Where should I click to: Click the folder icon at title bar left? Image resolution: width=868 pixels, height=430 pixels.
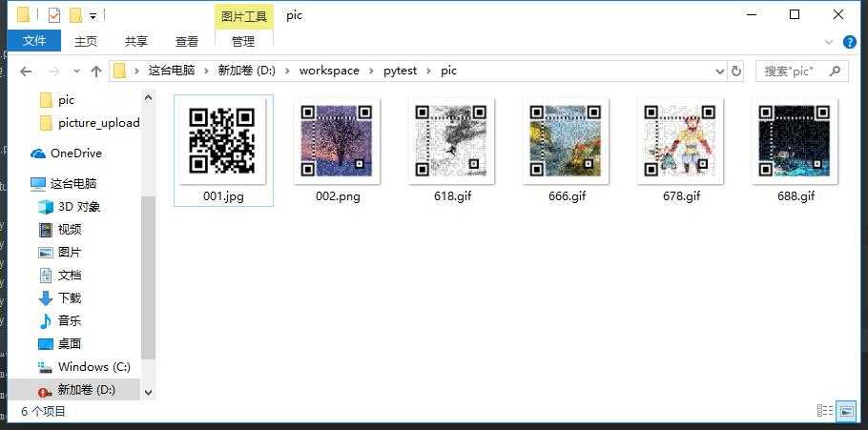23,15
